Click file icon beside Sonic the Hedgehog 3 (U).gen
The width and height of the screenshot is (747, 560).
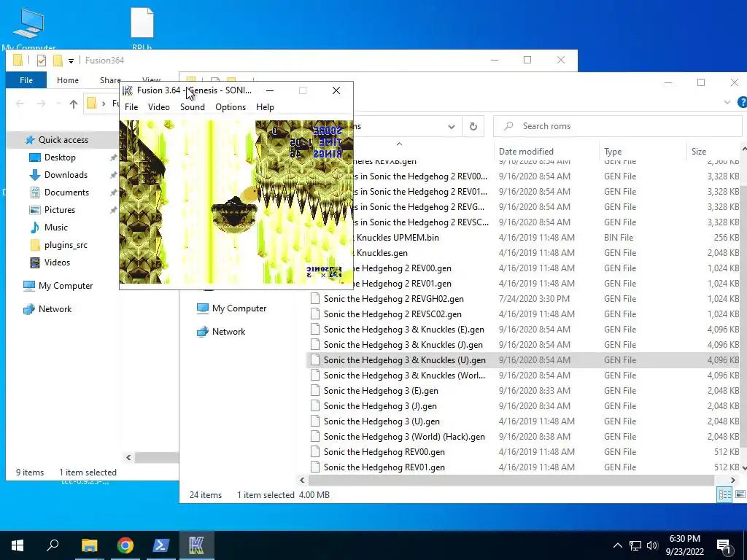click(315, 421)
